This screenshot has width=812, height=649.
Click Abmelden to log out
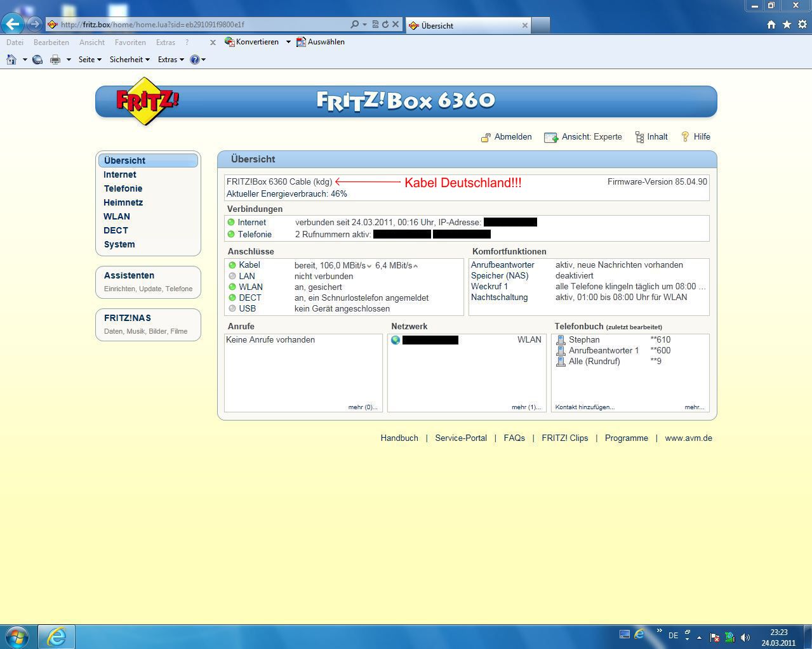pyautogui.click(x=506, y=136)
